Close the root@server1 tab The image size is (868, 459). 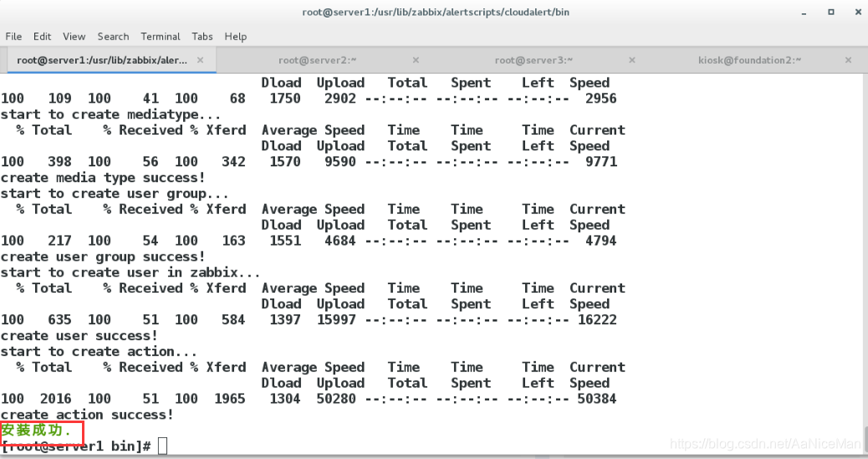point(201,60)
